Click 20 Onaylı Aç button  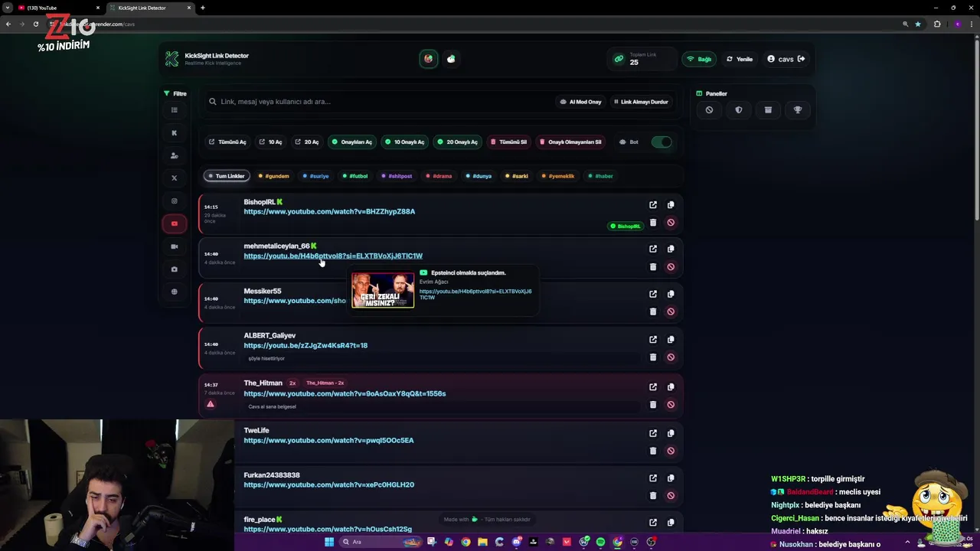458,142
